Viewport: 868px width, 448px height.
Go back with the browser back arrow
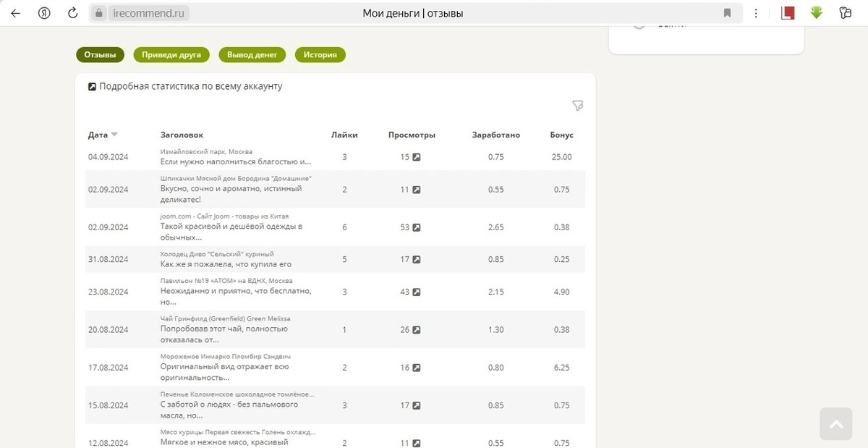pyautogui.click(x=15, y=13)
